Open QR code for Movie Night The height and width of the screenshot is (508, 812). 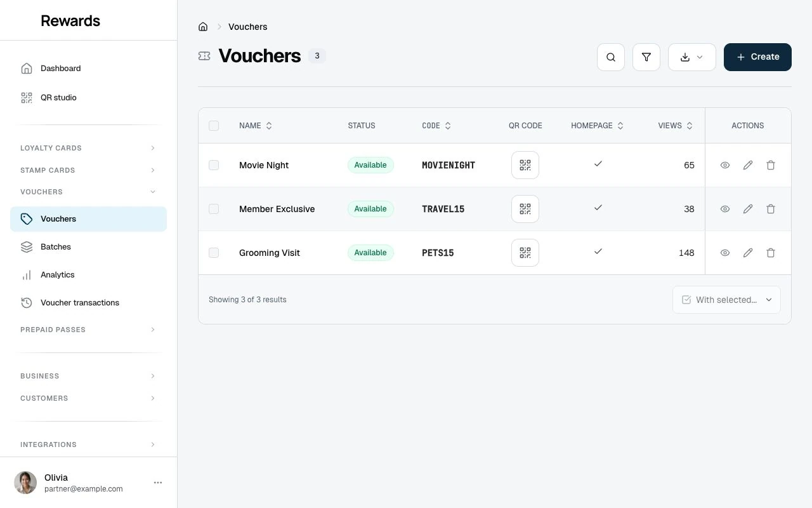[525, 165]
